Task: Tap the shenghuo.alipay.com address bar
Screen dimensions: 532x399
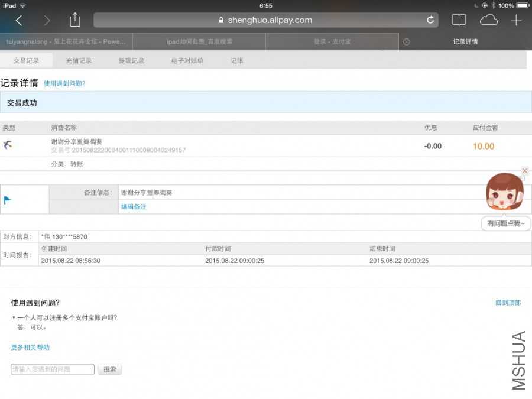Action: 266,20
